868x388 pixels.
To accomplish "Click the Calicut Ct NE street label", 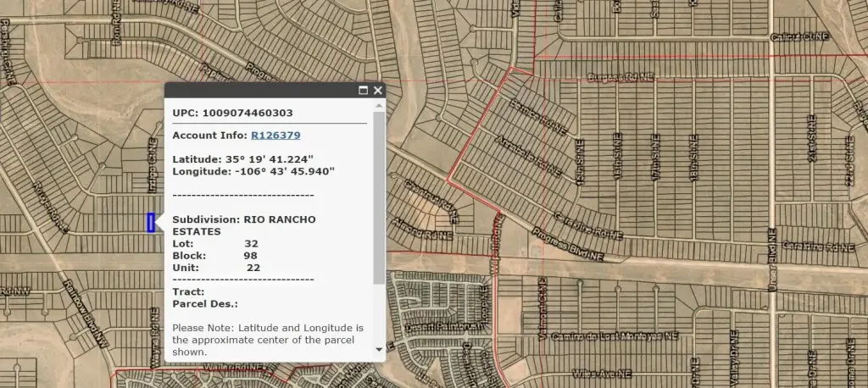I will [800, 37].
